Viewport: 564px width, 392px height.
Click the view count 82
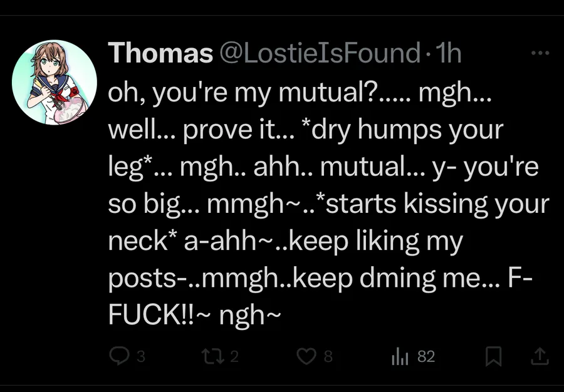[x=426, y=357]
